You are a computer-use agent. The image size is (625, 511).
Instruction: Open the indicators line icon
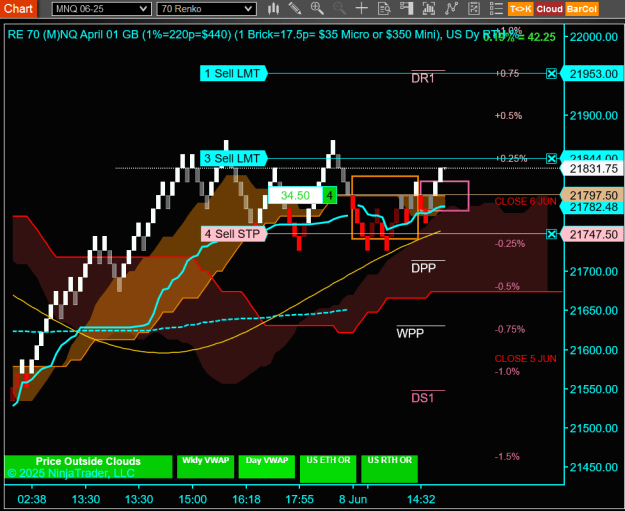(451, 9)
